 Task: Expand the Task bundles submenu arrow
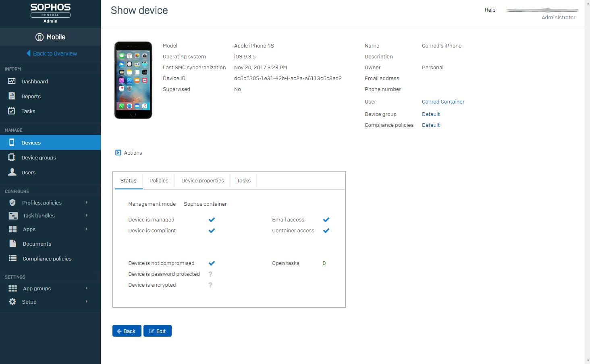pos(86,215)
